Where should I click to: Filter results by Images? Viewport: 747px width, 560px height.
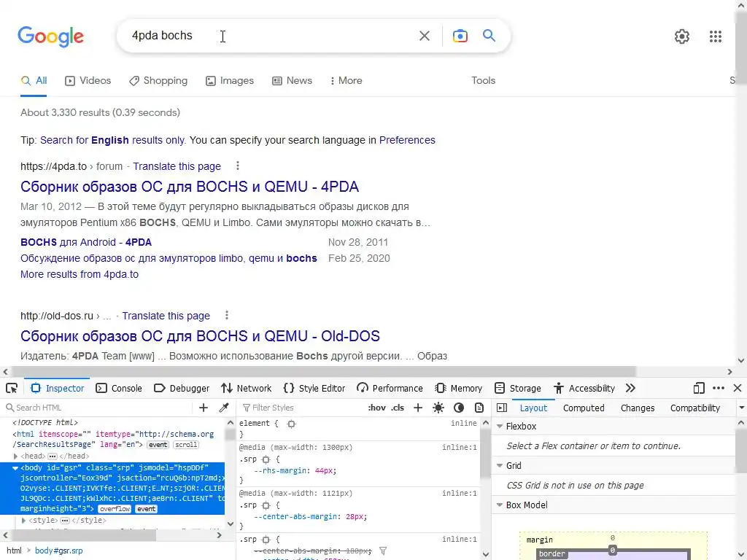230,80
